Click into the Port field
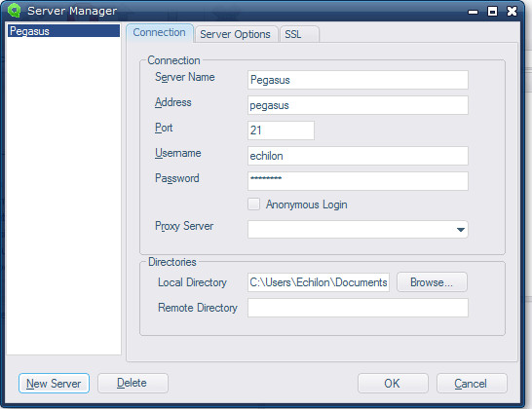The image size is (532, 409). (x=281, y=130)
